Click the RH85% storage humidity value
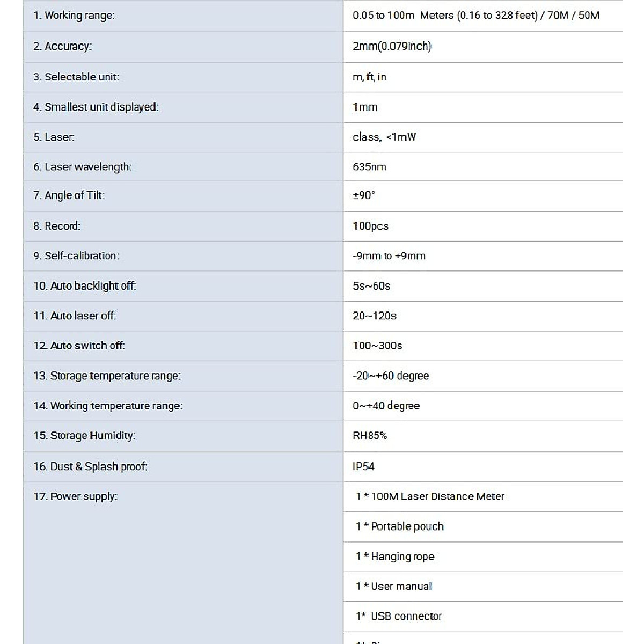The width and height of the screenshot is (644, 644). 370,436
